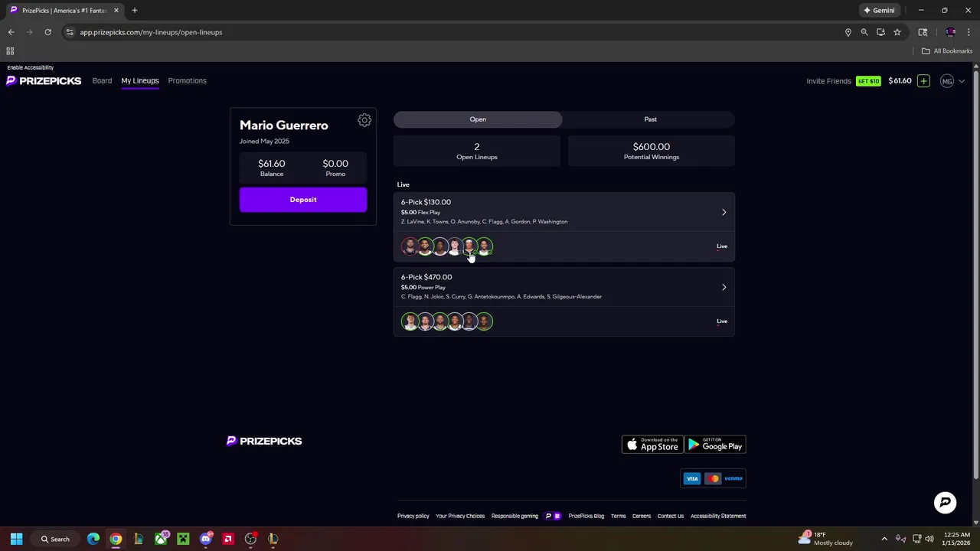Click the Visa payment icon
Screen dimensions: 980x551
[692, 478]
